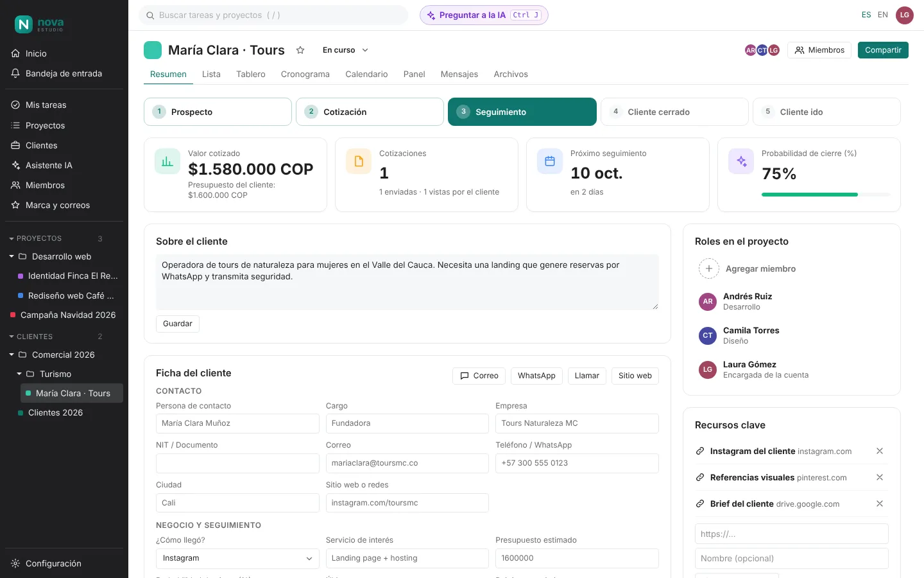Go to Bandeja de entrada

64,74
